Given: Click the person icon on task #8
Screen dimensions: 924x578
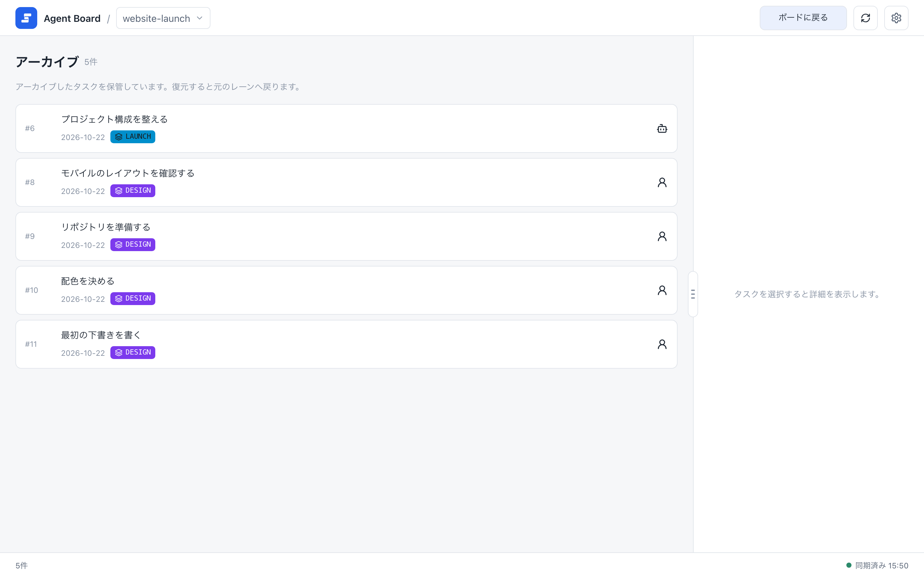Looking at the screenshot, I should pyautogui.click(x=662, y=182).
